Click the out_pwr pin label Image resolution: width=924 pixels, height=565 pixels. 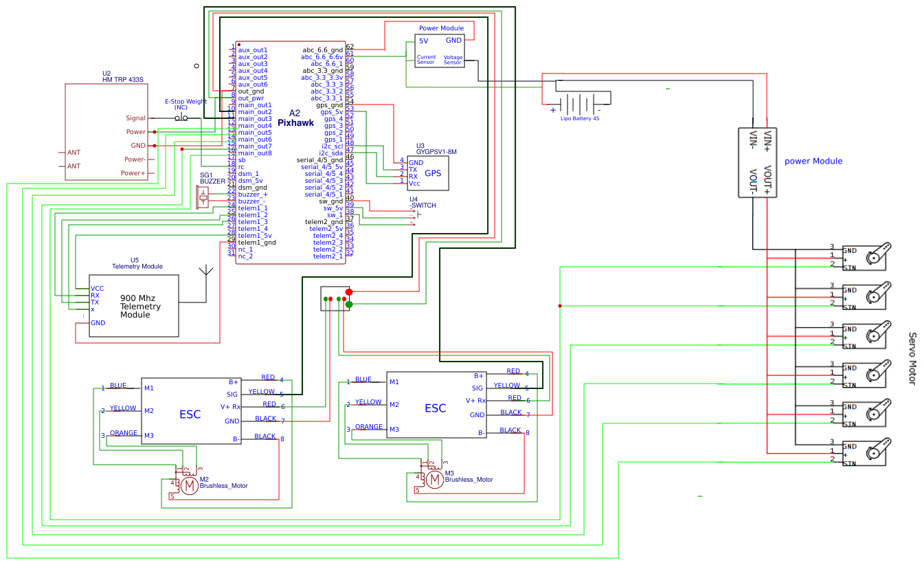pos(251,98)
